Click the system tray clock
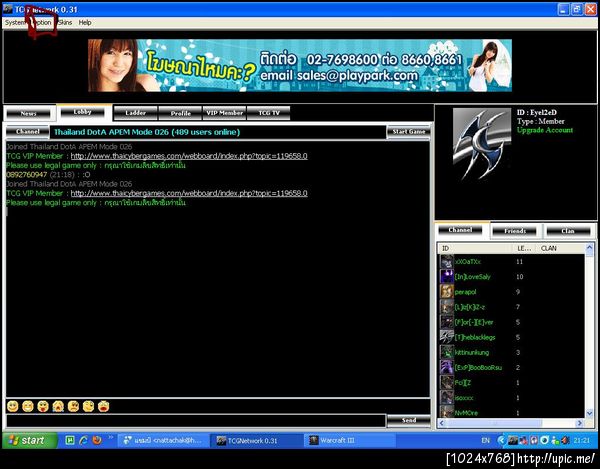Viewport: 600px width, 469px height. tap(582, 440)
